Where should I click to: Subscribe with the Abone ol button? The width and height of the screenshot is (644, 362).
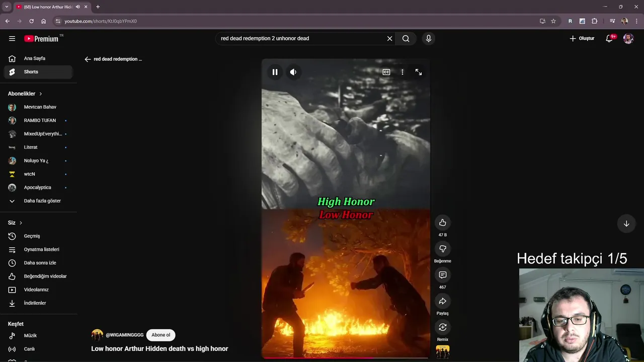(x=161, y=335)
